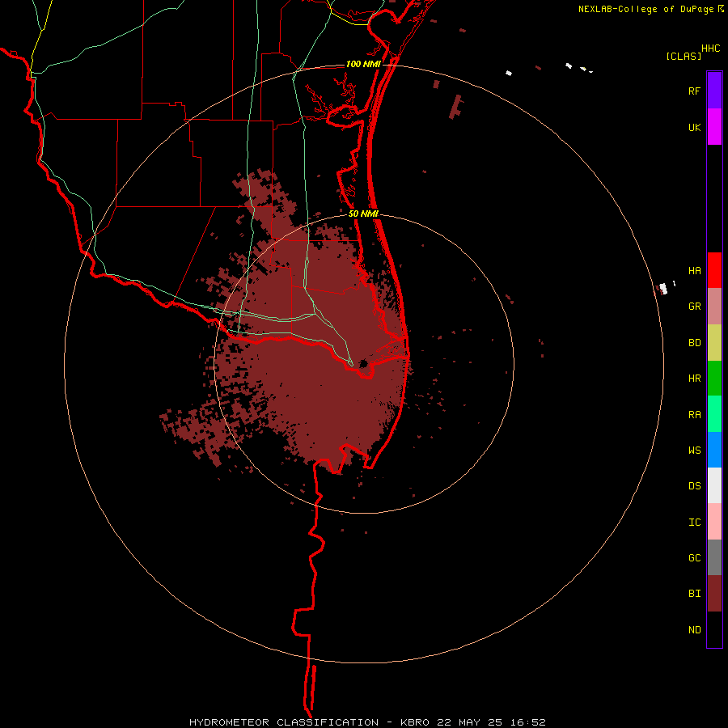This screenshot has width=728, height=728.
Task: Click the IC light pink legend swatch
Action: [x=714, y=522]
